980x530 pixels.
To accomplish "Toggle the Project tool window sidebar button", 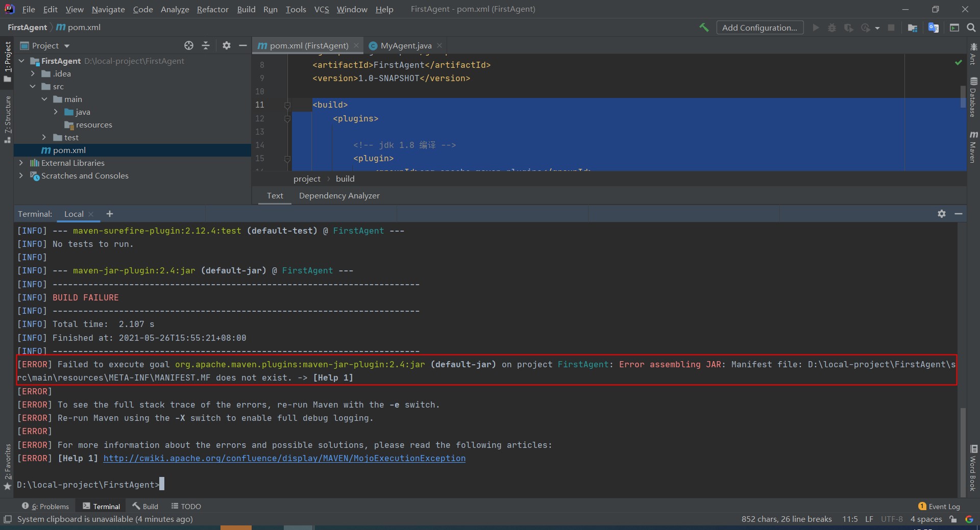I will (7, 62).
